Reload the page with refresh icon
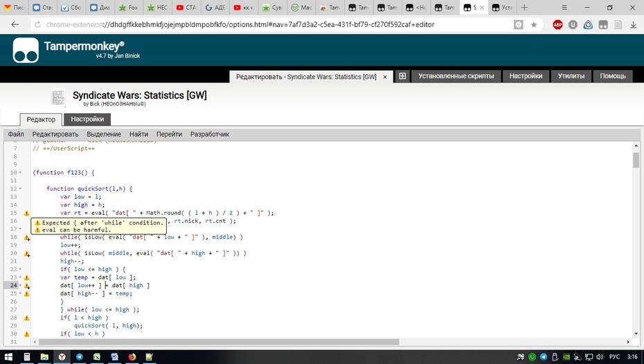 pyautogui.click(x=37, y=25)
